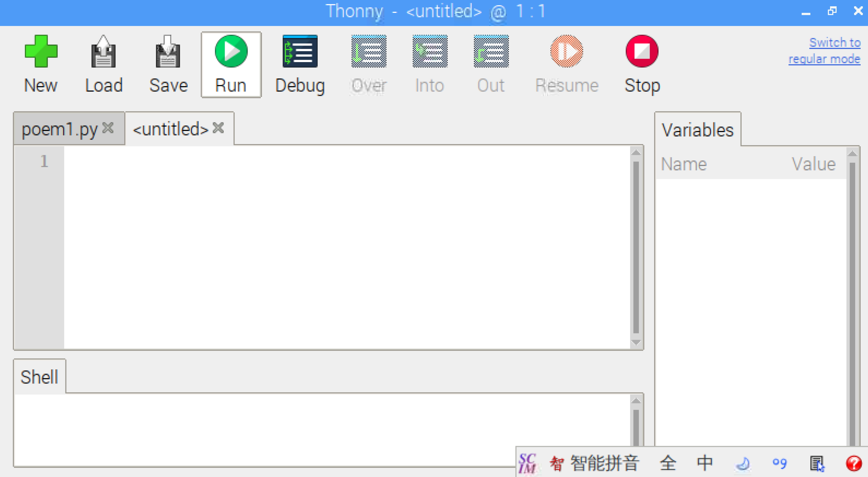Close the Thonny window

858,11
